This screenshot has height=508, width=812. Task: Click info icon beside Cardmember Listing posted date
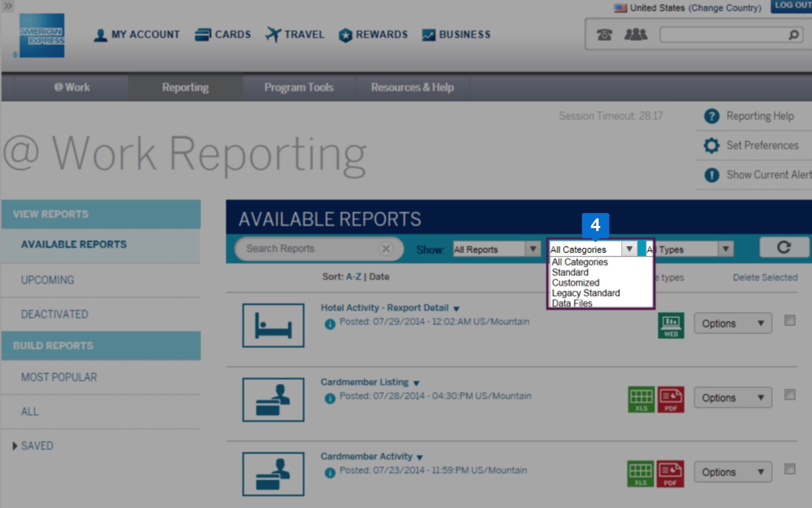pos(329,398)
